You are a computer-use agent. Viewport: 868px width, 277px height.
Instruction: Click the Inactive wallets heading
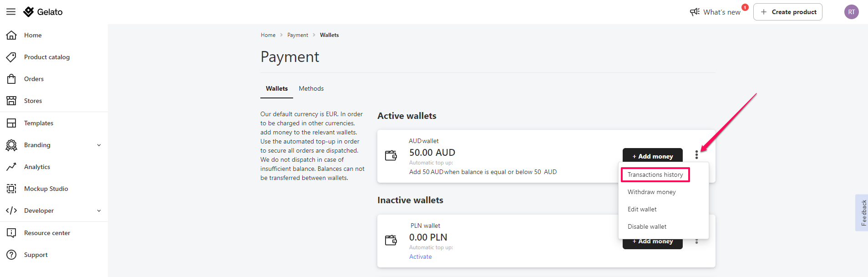[410, 200]
